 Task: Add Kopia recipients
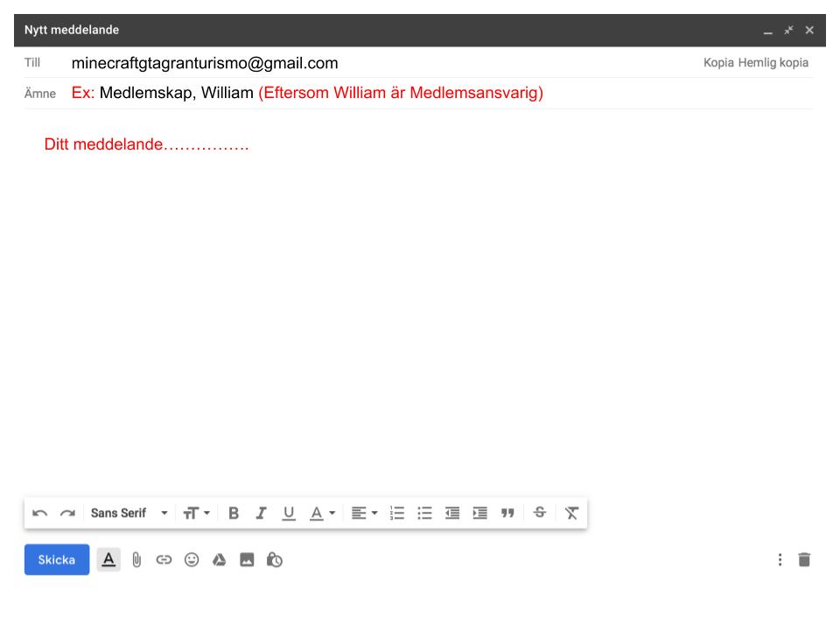(718, 63)
